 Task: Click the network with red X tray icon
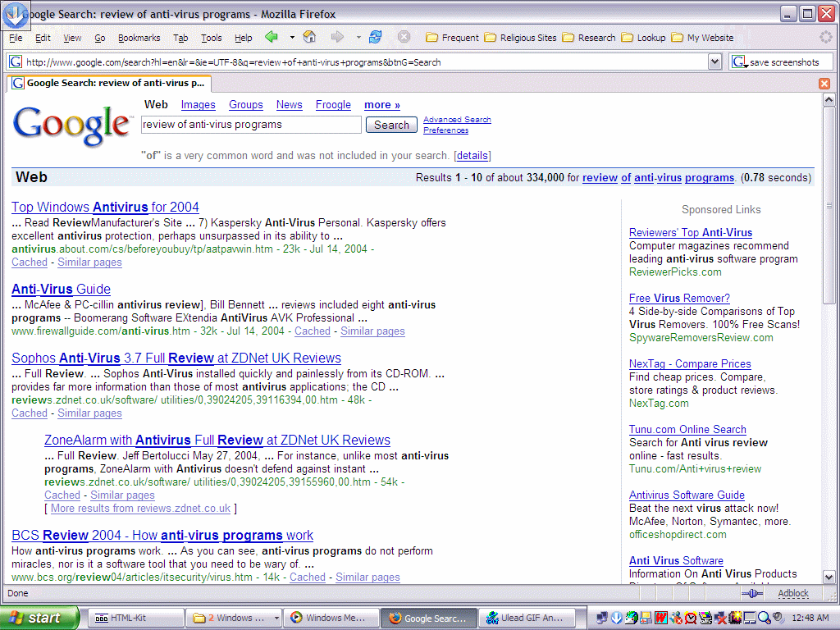pyautogui.click(x=720, y=618)
